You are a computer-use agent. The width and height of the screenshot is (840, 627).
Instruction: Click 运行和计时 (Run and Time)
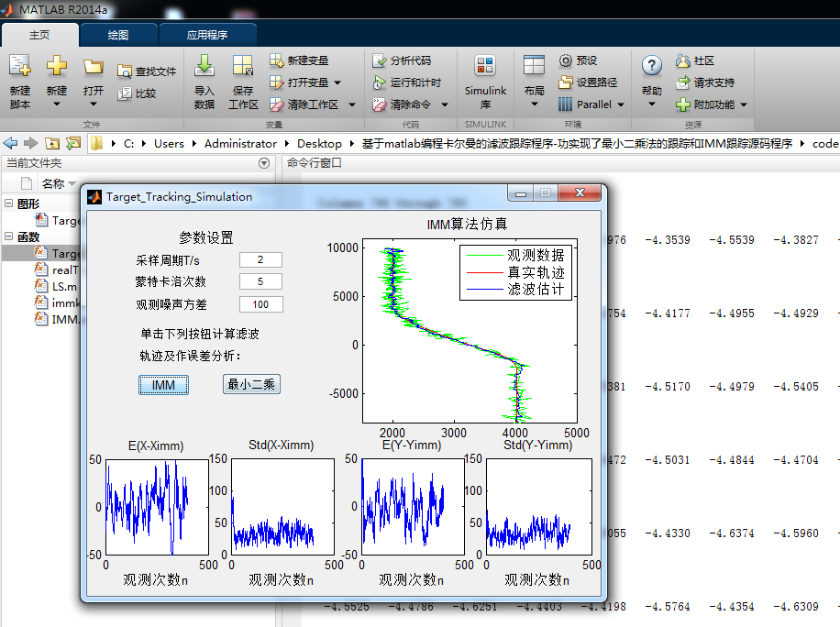[406, 82]
